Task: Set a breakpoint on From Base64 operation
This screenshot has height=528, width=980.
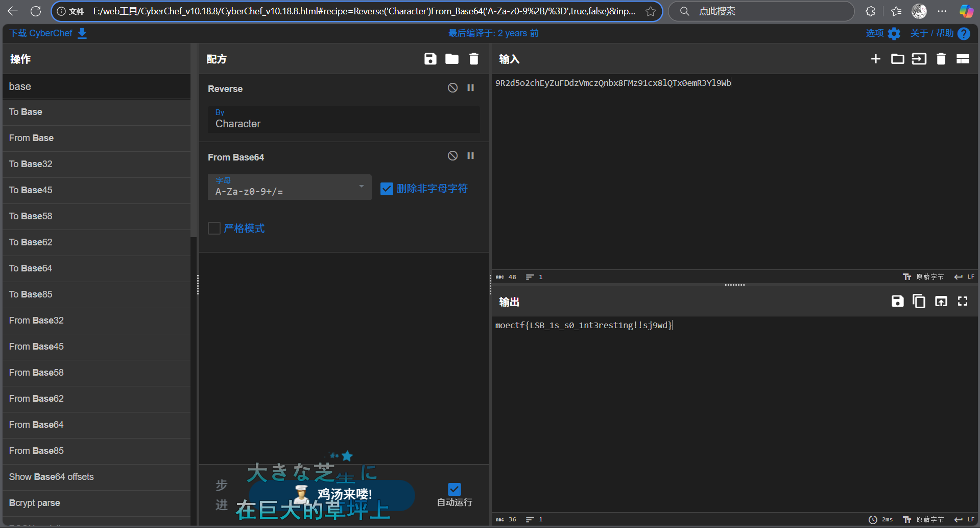Action: click(x=471, y=155)
